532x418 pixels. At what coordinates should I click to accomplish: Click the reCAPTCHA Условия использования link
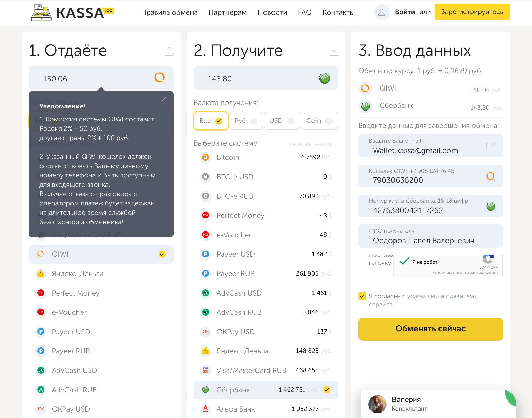[x=481, y=273]
